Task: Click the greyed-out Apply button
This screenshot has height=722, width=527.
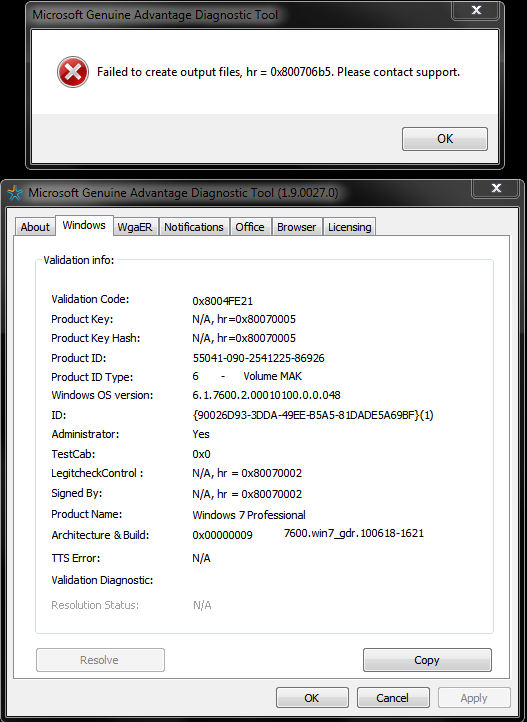Action: click(x=474, y=698)
